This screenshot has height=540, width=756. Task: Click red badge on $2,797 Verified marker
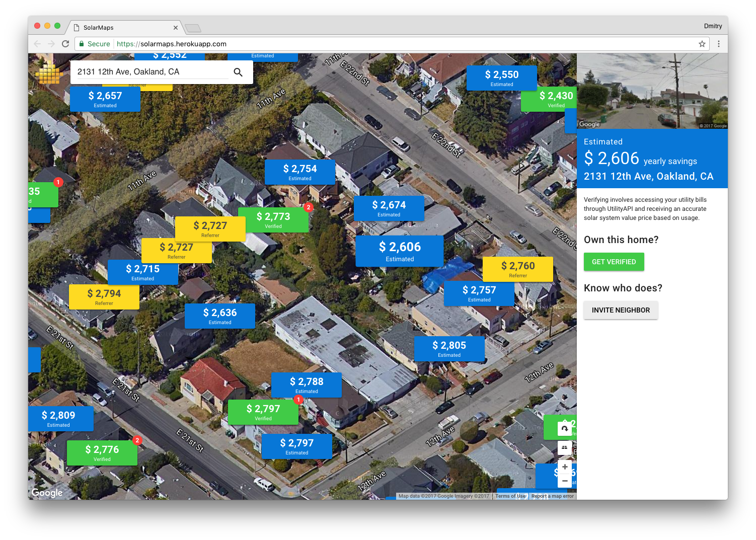click(298, 399)
